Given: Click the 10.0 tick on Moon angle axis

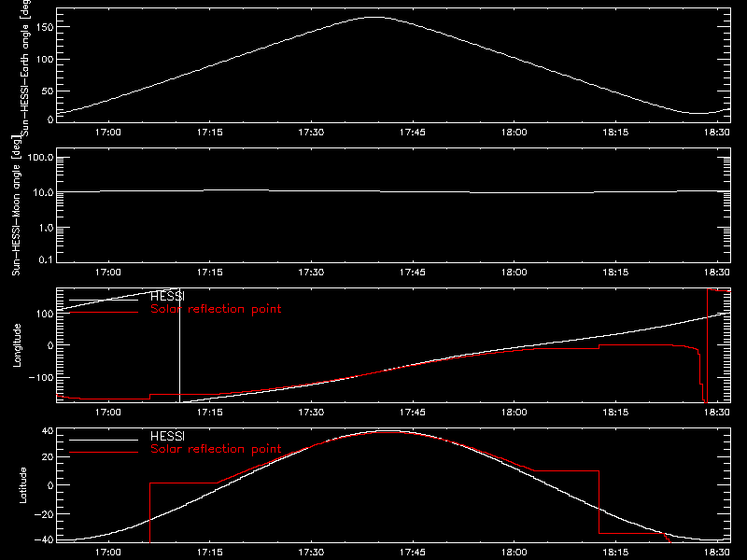Looking at the screenshot, I should tap(43, 193).
